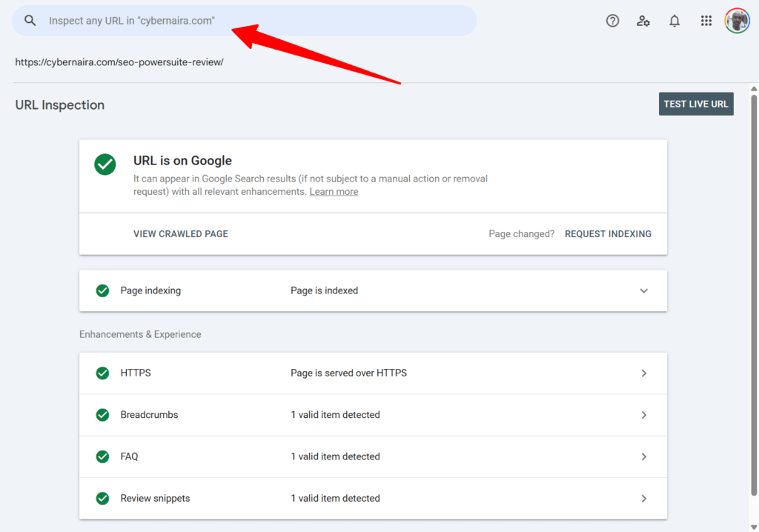Open FAQ details arrow

644,456
